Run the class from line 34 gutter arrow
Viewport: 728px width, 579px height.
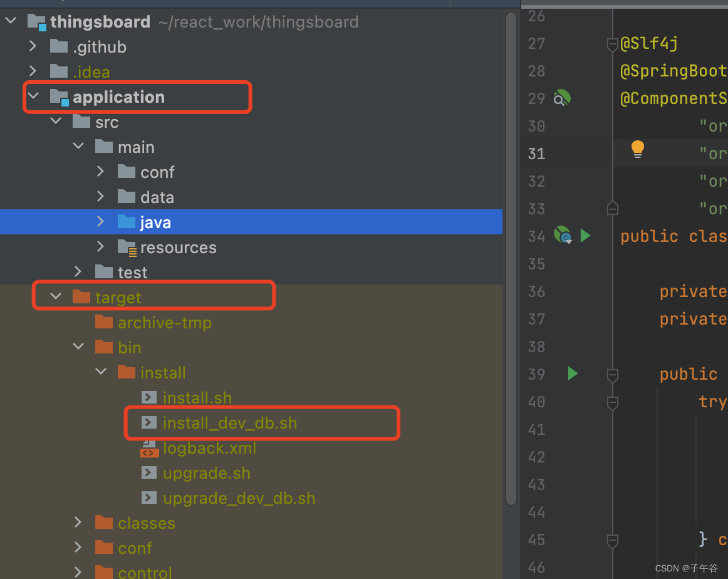tap(585, 236)
